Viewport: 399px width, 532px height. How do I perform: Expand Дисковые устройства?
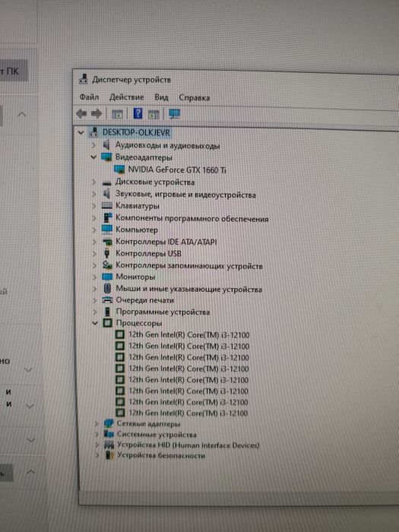click(94, 182)
